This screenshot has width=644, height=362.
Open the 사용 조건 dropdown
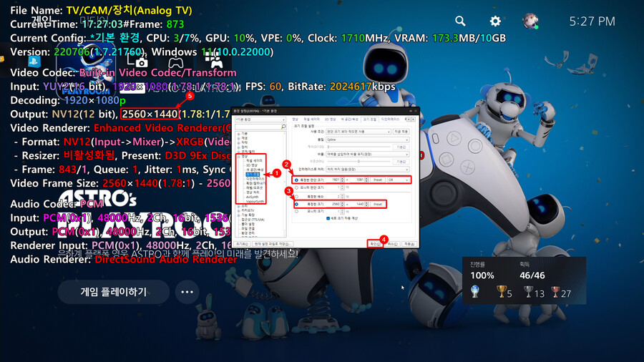[x=358, y=132]
